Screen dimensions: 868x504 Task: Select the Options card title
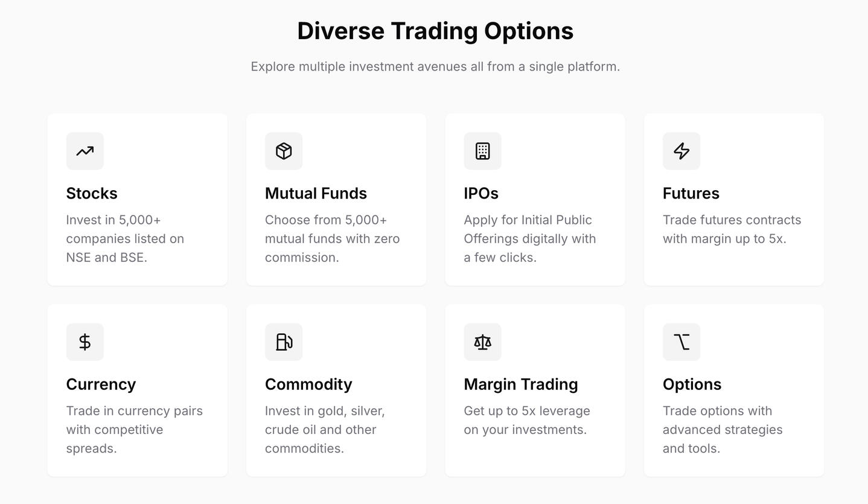[x=692, y=384]
